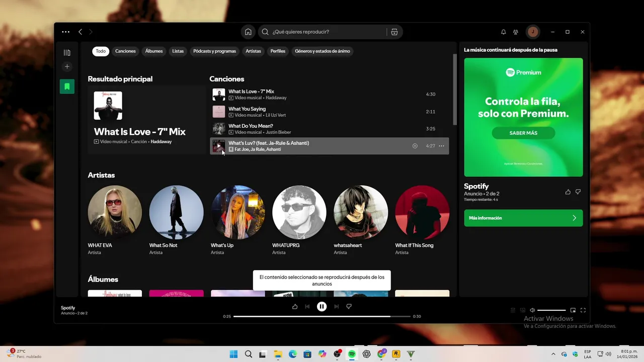Mute volume via speaker icon
Viewport: 644px width, 362px height.
(x=532, y=310)
